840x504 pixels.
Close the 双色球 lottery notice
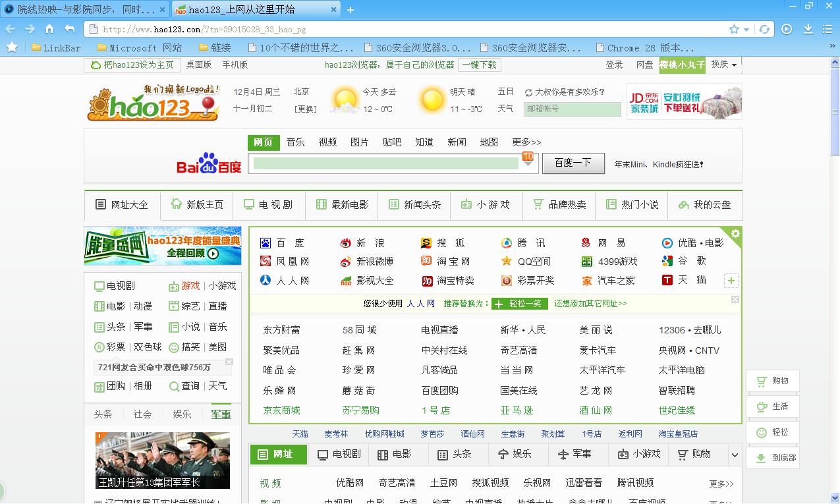click(229, 362)
